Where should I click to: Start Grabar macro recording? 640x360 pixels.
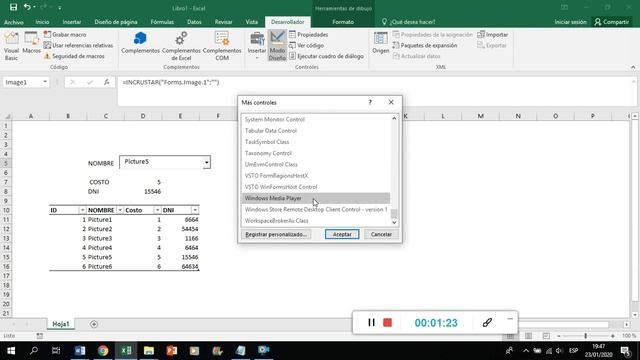click(x=65, y=35)
